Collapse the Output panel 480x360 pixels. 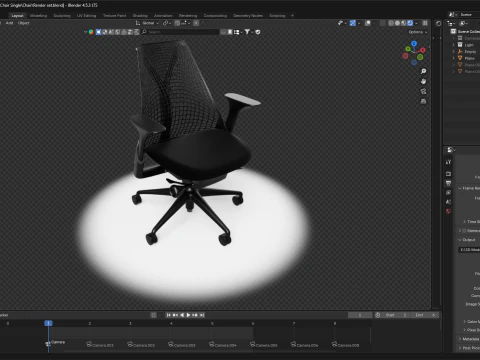click(460, 240)
